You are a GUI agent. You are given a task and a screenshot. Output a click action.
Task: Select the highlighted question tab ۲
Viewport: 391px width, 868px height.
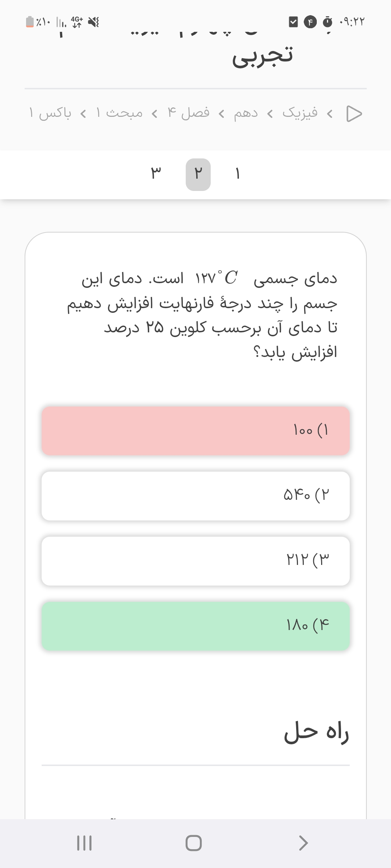(x=198, y=174)
